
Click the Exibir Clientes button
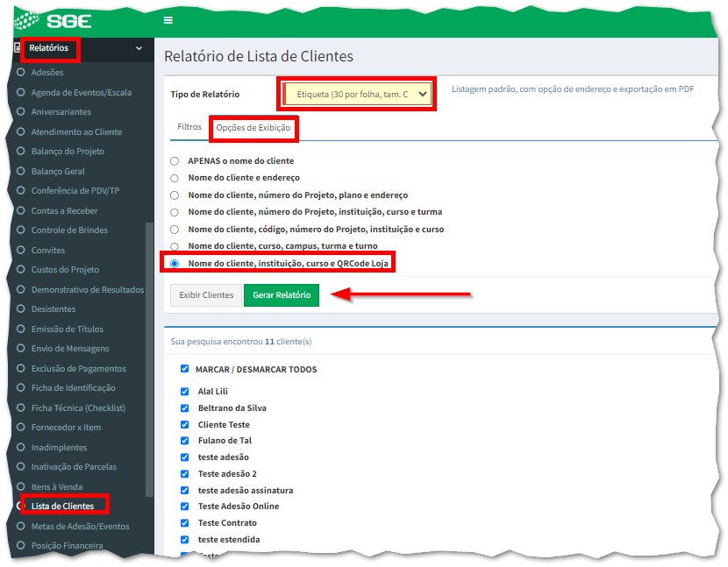(206, 295)
